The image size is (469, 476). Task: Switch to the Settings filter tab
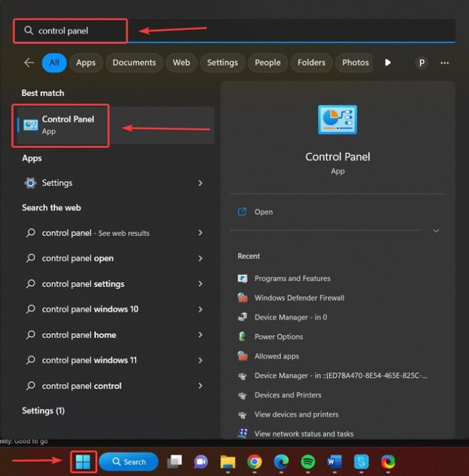pos(222,63)
